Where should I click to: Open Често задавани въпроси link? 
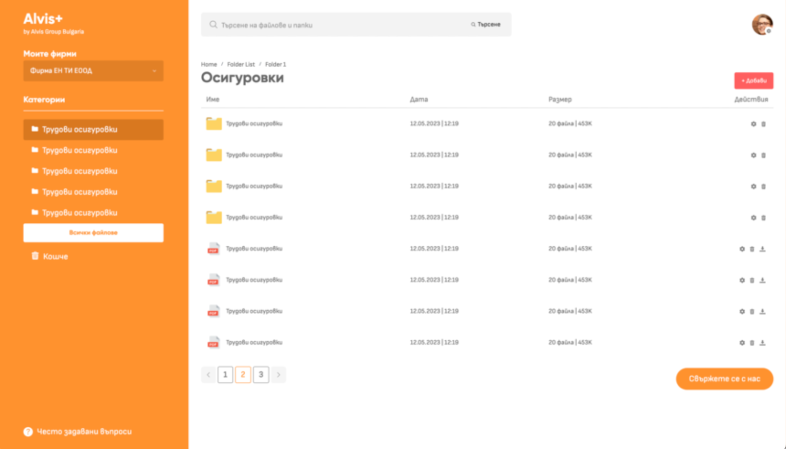pos(84,431)
